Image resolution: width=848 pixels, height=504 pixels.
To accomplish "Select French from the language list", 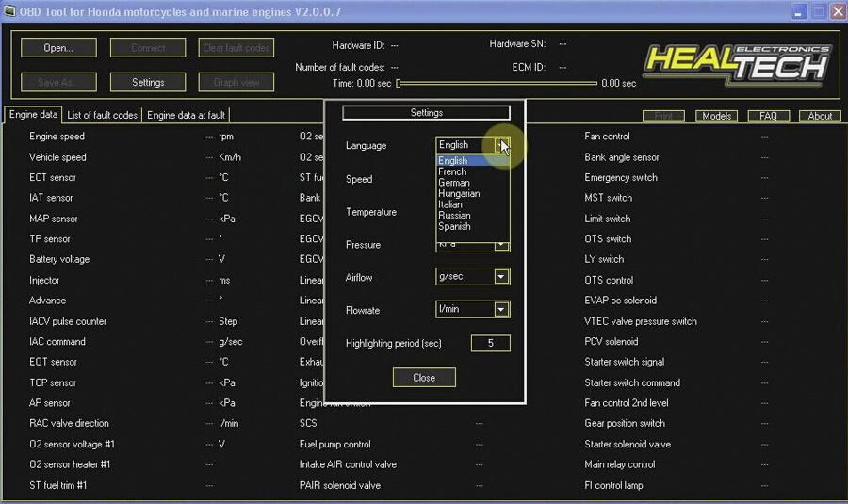I will coord(452,171).
